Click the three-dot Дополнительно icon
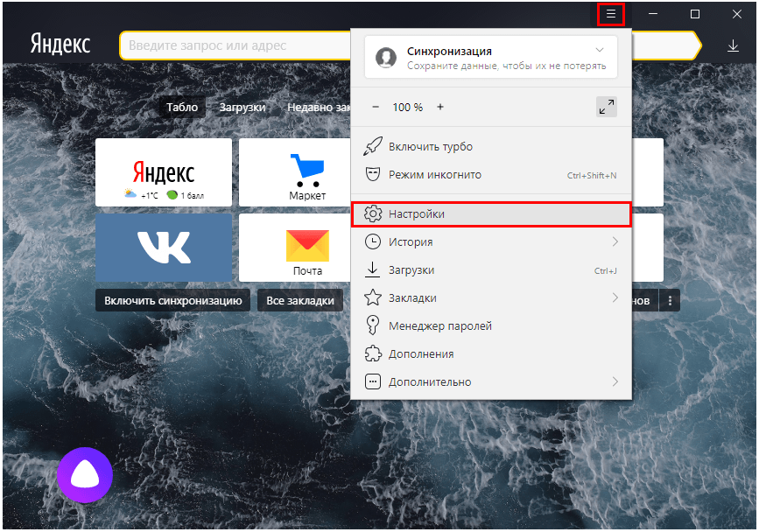The image size is (759, 532). (373, 381)
